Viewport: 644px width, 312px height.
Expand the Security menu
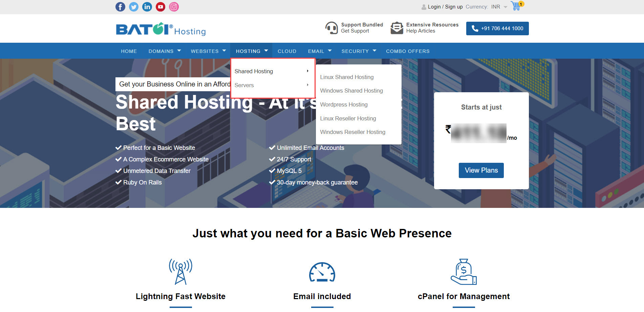[x=359, y=51]
